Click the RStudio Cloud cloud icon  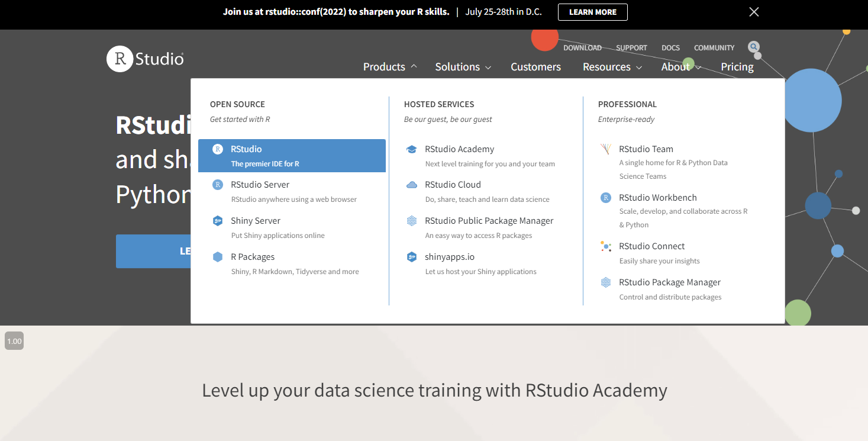point(412,185)
